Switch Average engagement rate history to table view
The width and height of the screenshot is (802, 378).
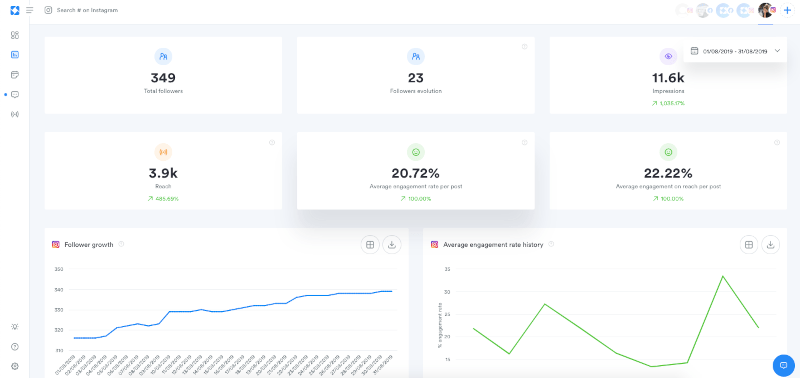(749, 244)
